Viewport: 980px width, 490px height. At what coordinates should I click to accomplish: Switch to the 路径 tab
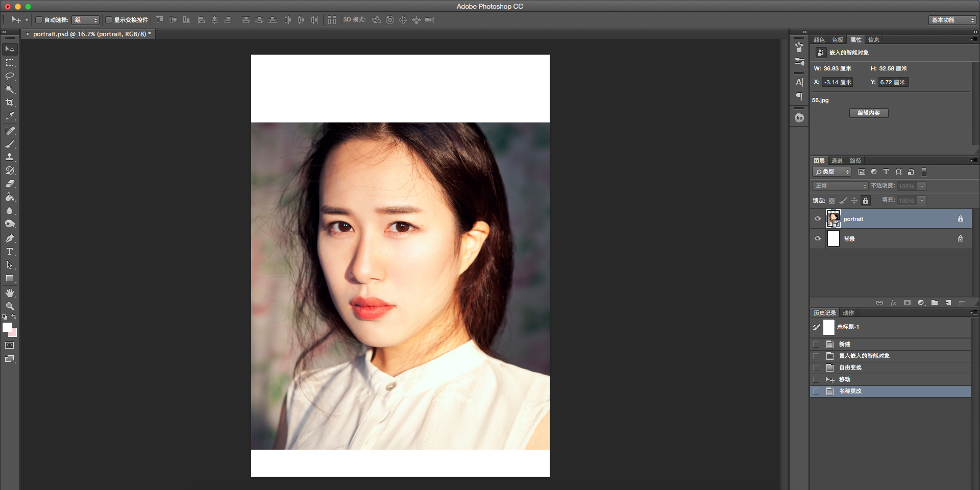(855, 161)
